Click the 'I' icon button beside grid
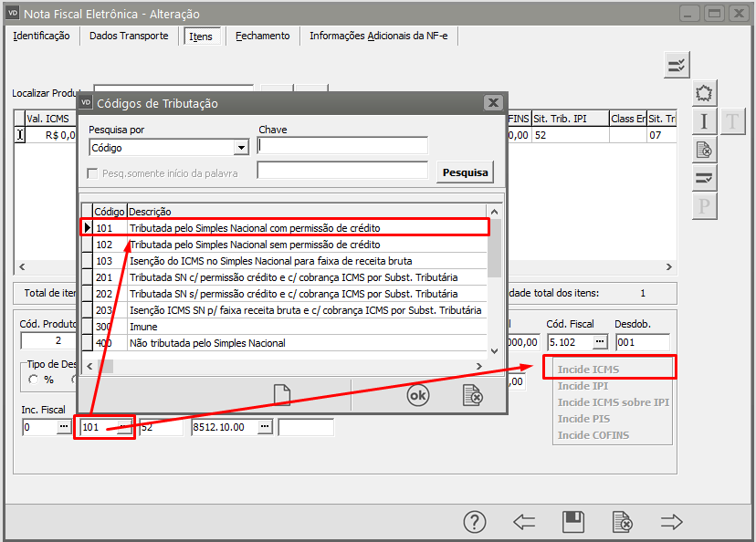 [x=704, y=121]
